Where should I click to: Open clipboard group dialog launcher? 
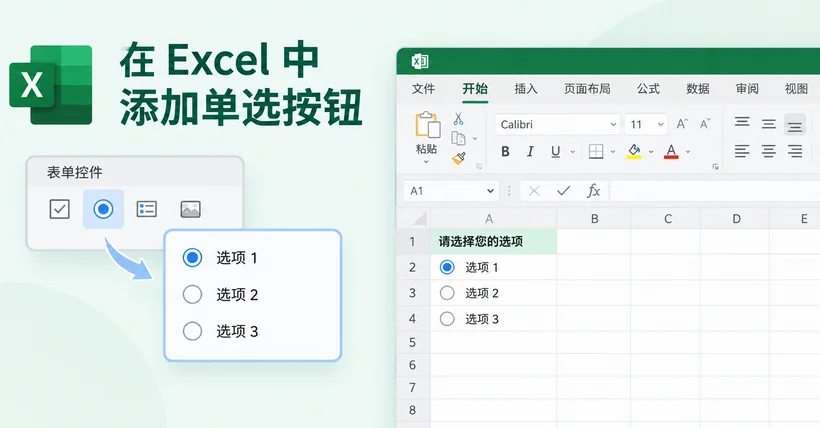479,167
